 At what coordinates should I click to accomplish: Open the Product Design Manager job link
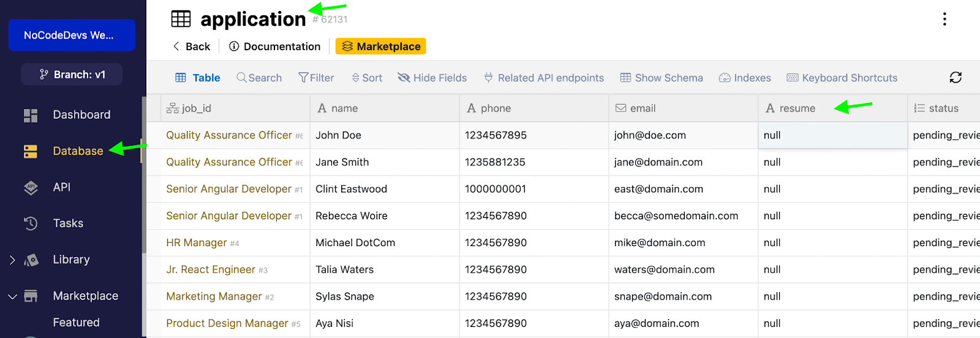227,323
